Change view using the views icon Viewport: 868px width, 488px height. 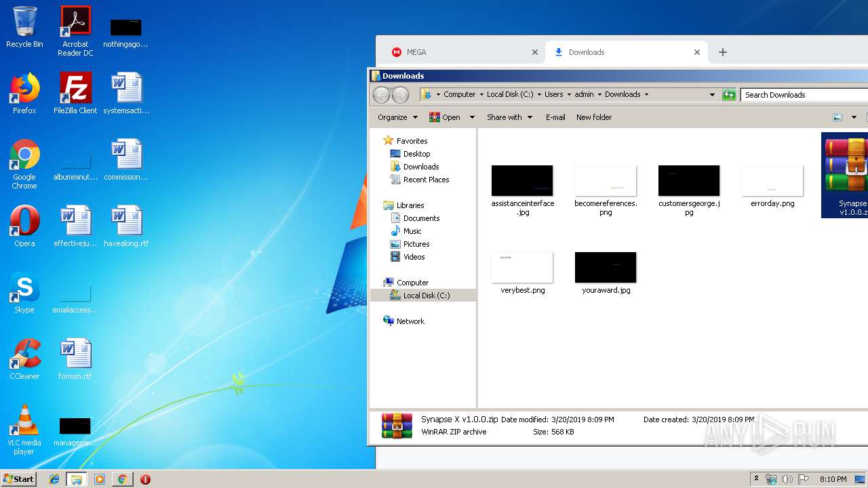coord(837,117)
